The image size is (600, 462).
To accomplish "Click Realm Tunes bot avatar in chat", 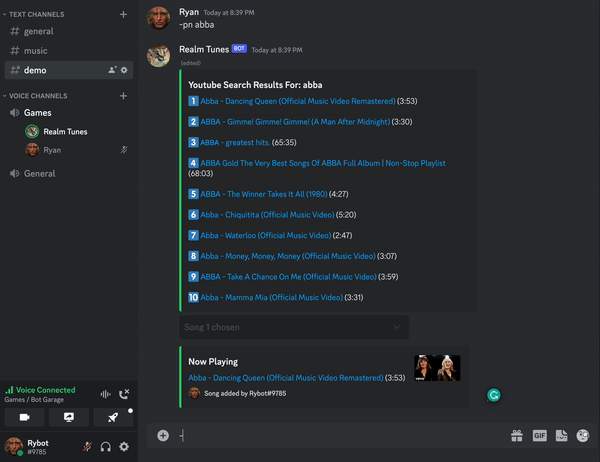I will click(x=158, y=56).
